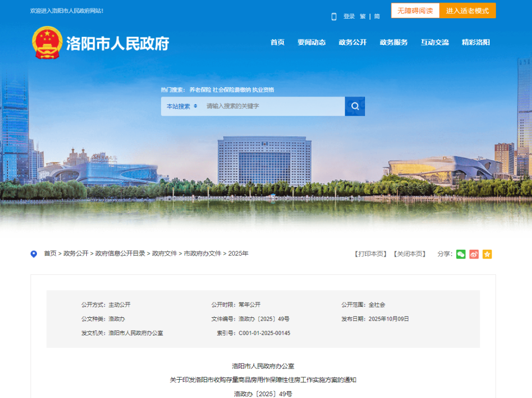Click breadcrumb link 政府文件

(x=165, y=254)
